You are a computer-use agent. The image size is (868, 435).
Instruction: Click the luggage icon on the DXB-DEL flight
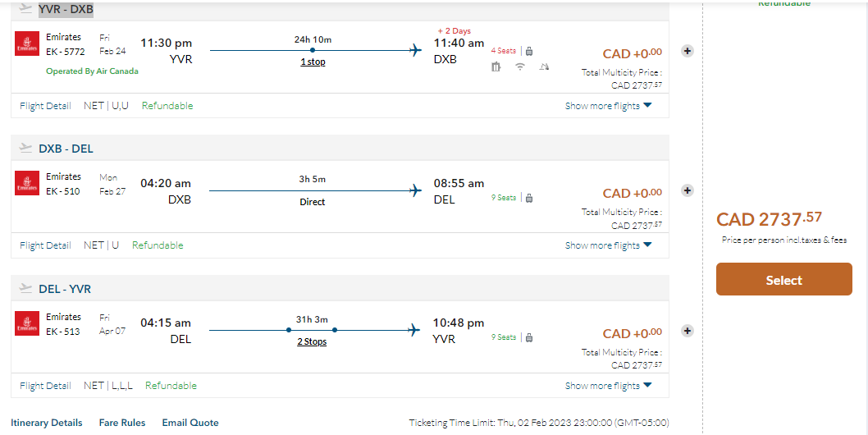click(x=529, y=198)
